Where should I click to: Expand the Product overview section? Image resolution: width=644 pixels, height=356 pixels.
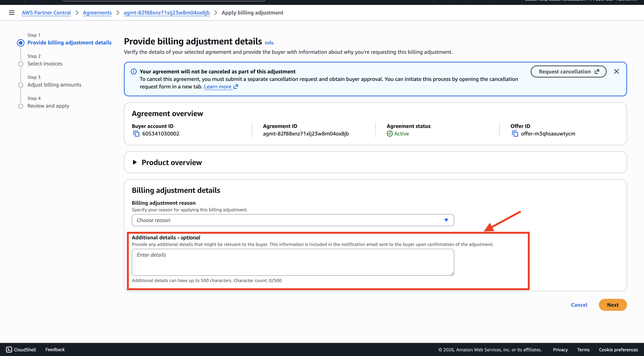click(135, 162)
